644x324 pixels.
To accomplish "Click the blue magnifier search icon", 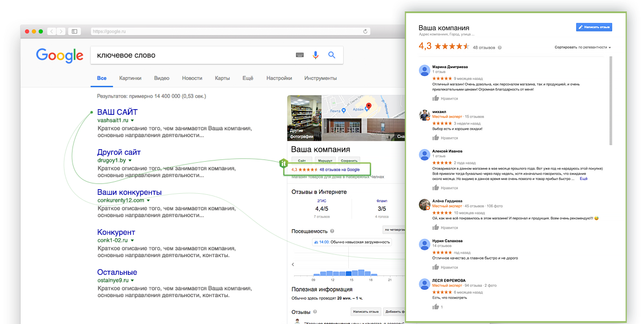I will click(x=332, y=55).
